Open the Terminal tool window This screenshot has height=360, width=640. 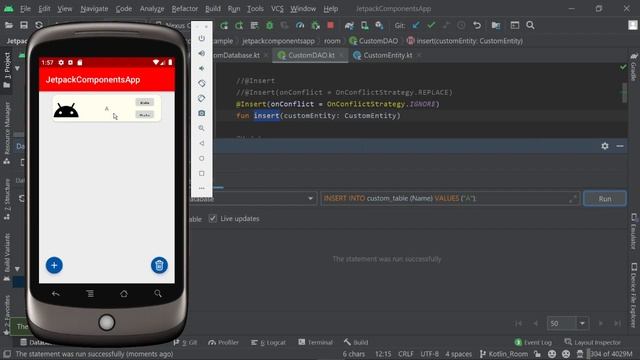tap(316, 342)
